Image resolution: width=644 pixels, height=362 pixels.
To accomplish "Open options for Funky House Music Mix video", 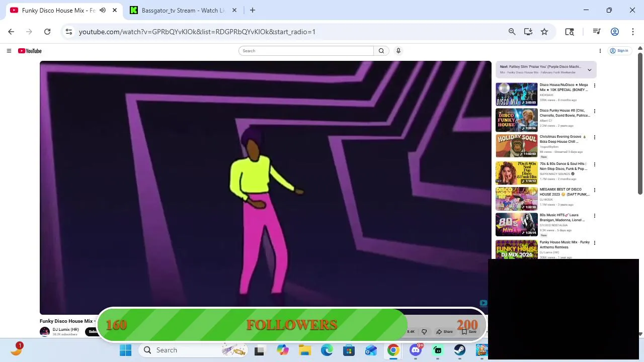I will click(594, 243).
